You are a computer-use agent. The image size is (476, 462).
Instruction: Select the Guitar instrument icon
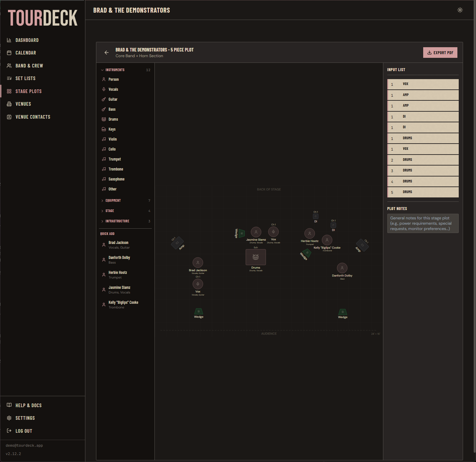point(104,99)
